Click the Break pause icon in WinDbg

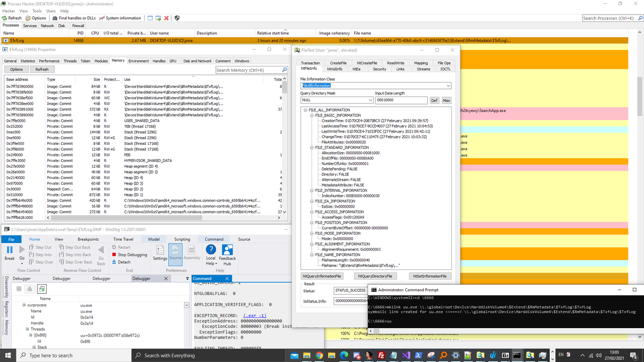10,249
